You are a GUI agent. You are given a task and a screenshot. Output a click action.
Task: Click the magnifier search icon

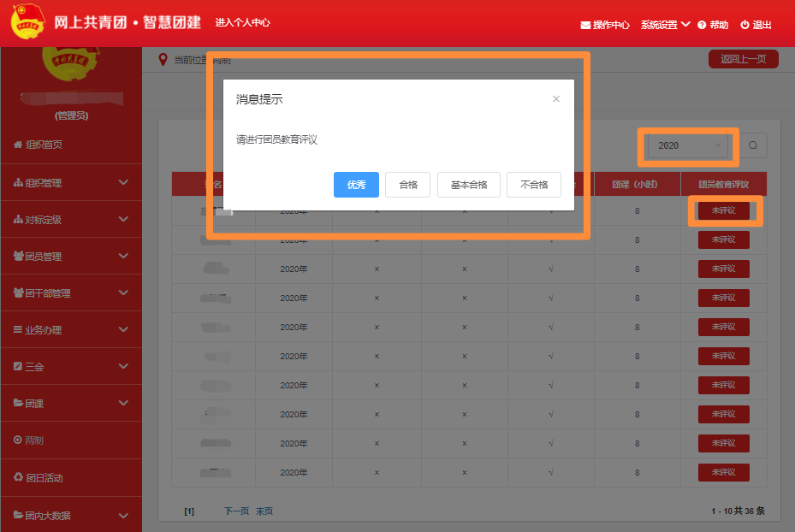point(753,145)
